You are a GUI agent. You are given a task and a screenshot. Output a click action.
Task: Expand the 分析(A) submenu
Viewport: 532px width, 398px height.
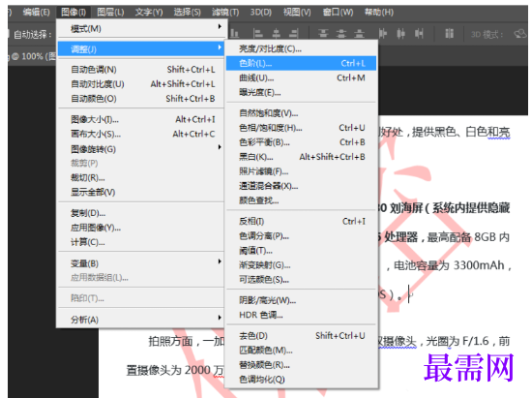coord(140,320)
